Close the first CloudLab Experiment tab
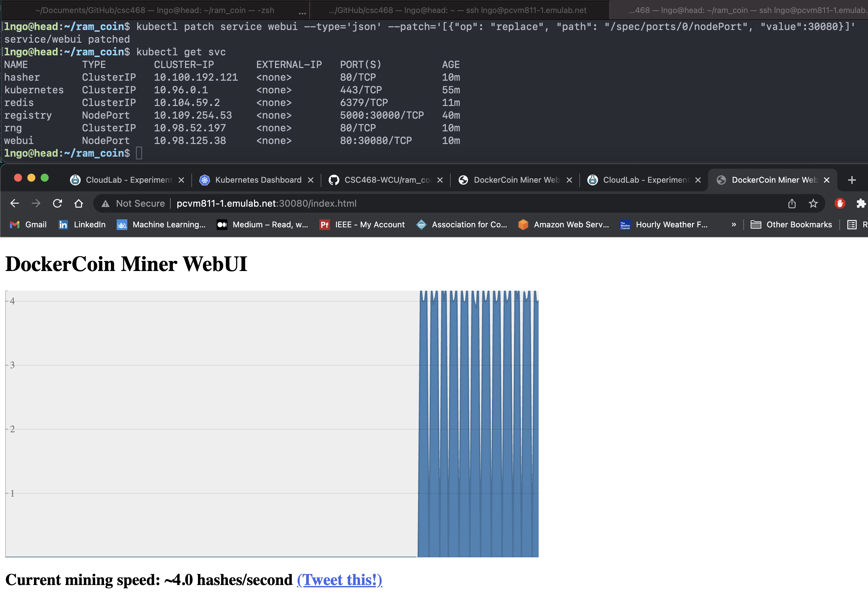 181,180
